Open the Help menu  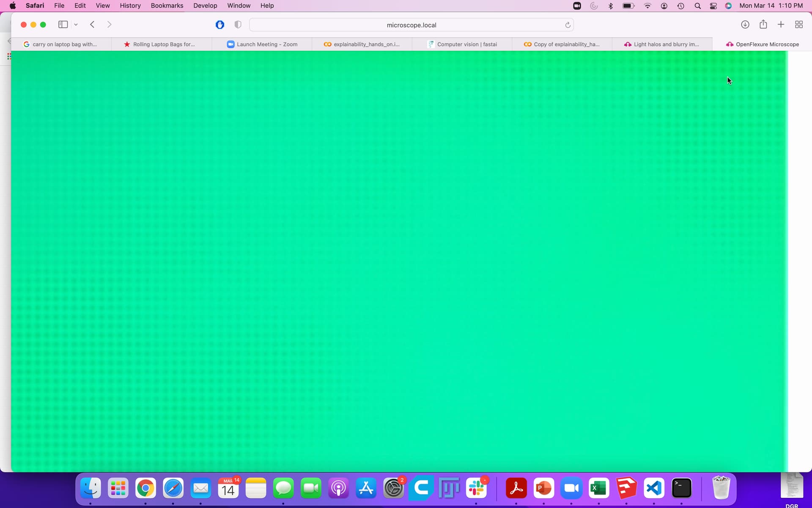point(267,6)
